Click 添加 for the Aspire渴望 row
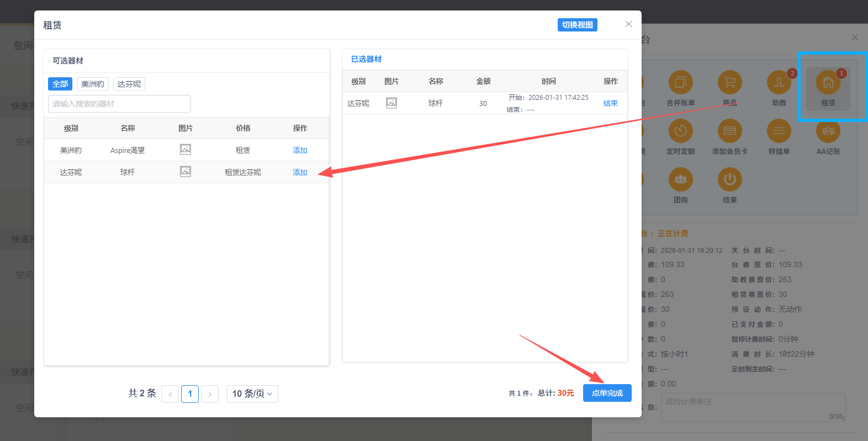The image size is (868, 441). [300, 150]
